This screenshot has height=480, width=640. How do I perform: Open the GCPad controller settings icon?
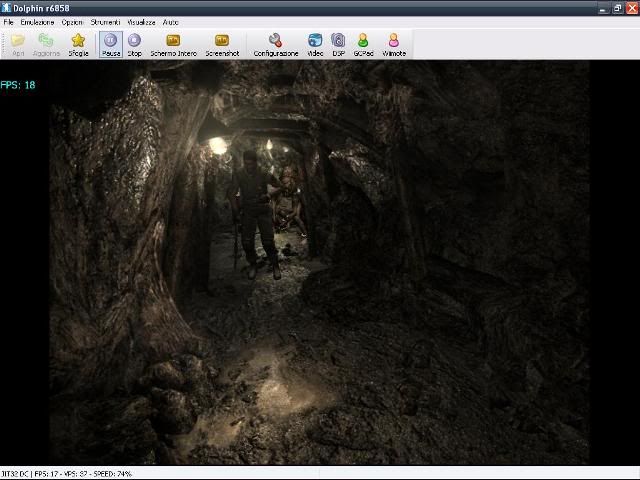[363, 44]
